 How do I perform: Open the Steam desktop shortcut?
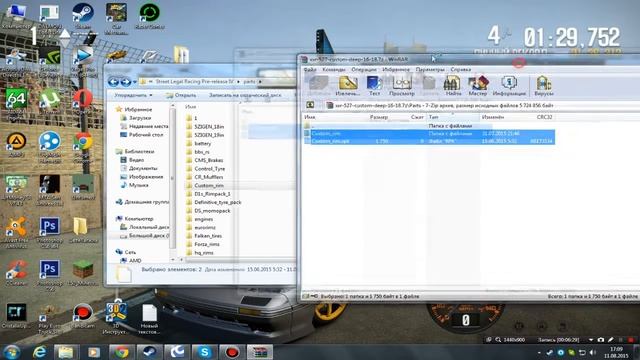click(x=83, y=16)
